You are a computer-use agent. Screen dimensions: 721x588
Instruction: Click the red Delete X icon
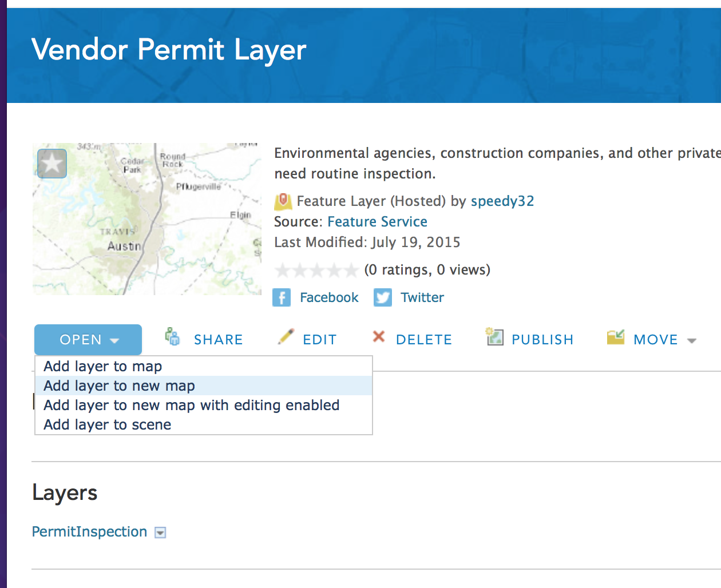tap(379, 337)
